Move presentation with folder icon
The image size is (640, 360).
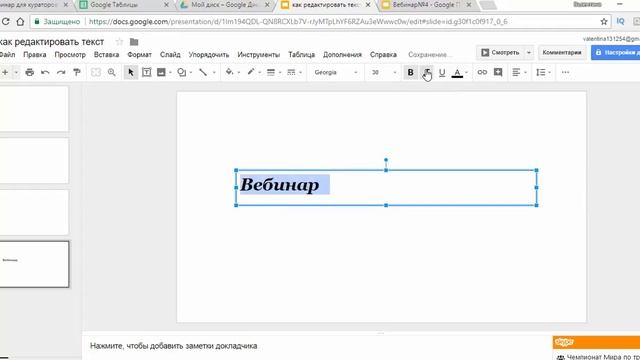[x=134, y=42]
